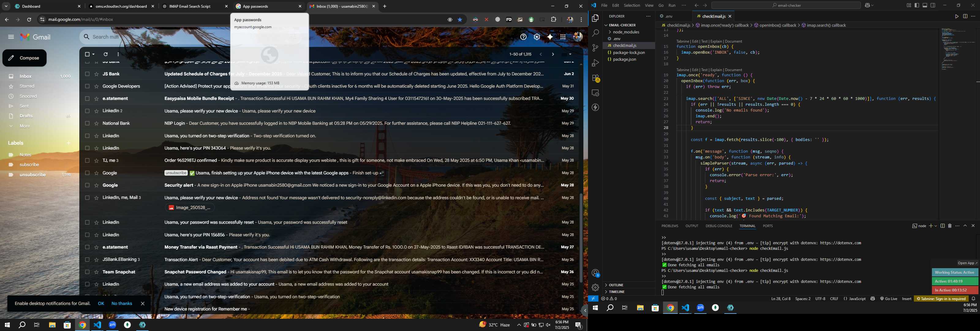Click the FD extension icon in Chrome
The width and height of the screenshot is (980, 331).
pos(509,20)
